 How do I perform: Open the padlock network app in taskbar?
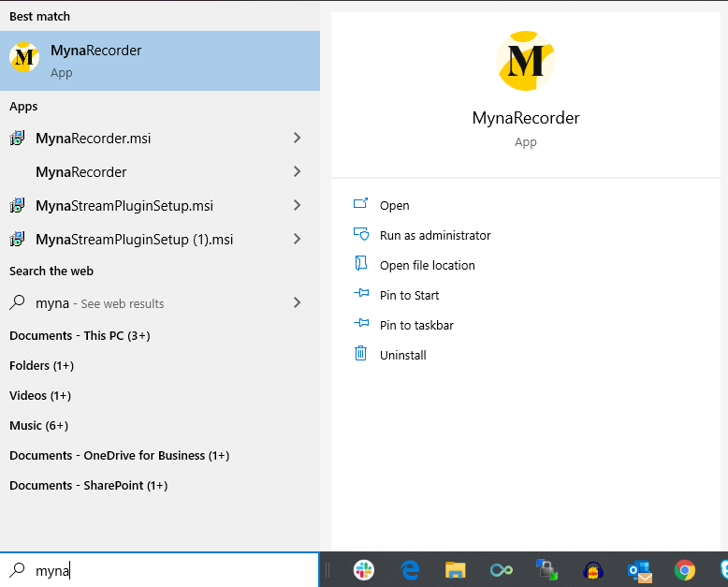(546, 570)
